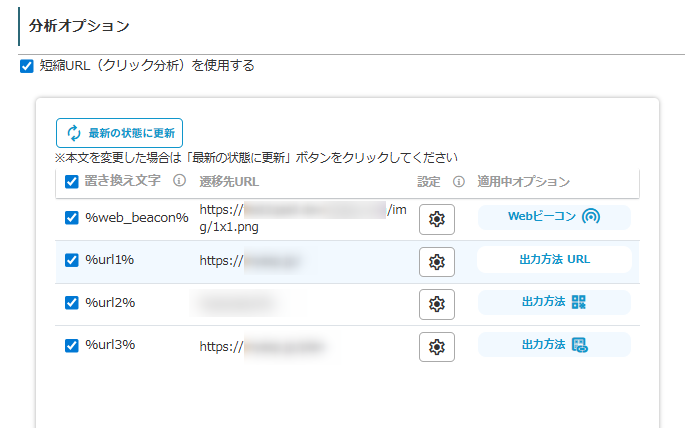685x428 pixels.
Task: Click the Webビーコン option badge
Action: 554,217
